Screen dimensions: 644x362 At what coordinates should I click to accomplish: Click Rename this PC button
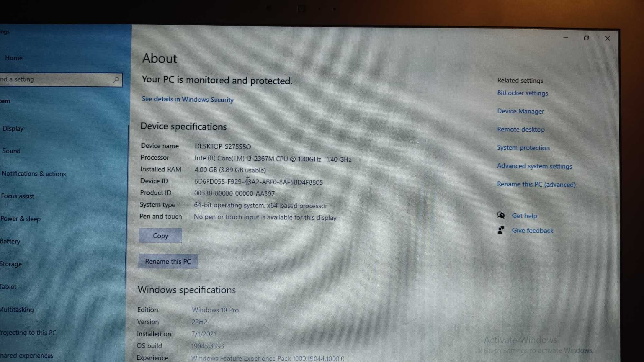(x=168, y=261)
